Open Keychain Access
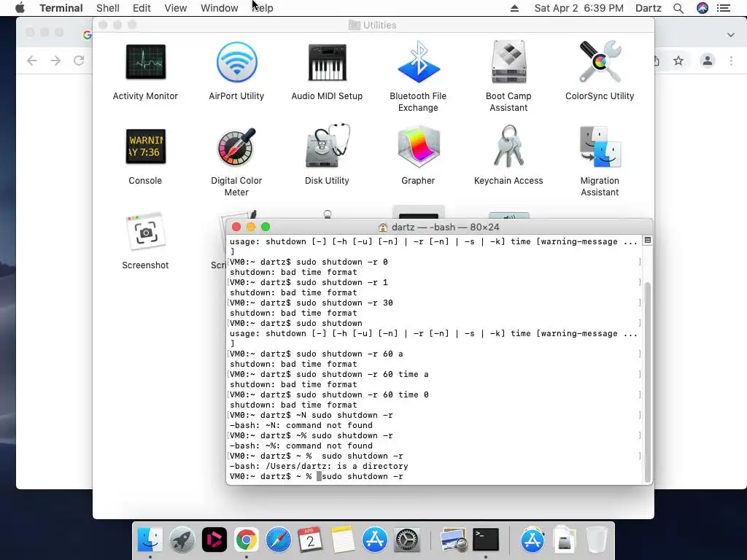This screenshot has height=560, width=747. 508,146
